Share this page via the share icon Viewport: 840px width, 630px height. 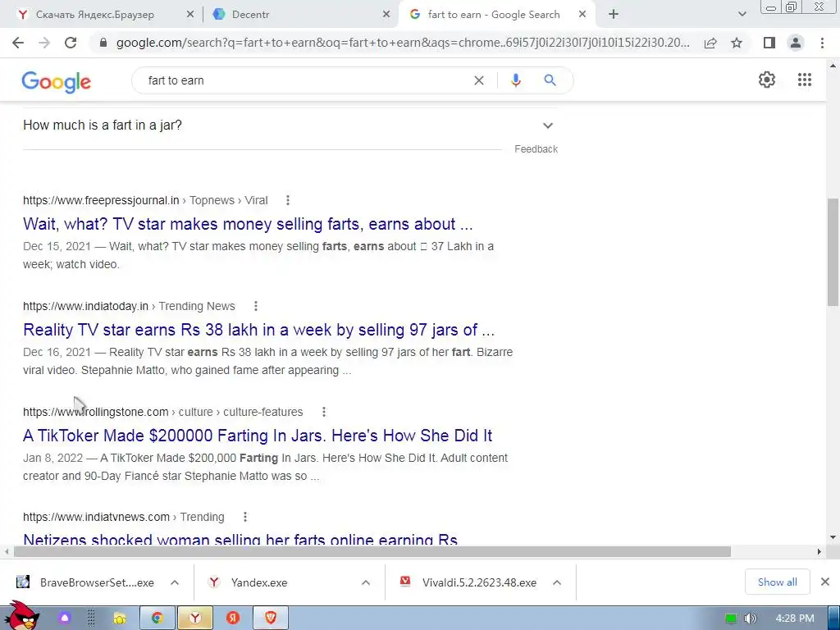710,43
